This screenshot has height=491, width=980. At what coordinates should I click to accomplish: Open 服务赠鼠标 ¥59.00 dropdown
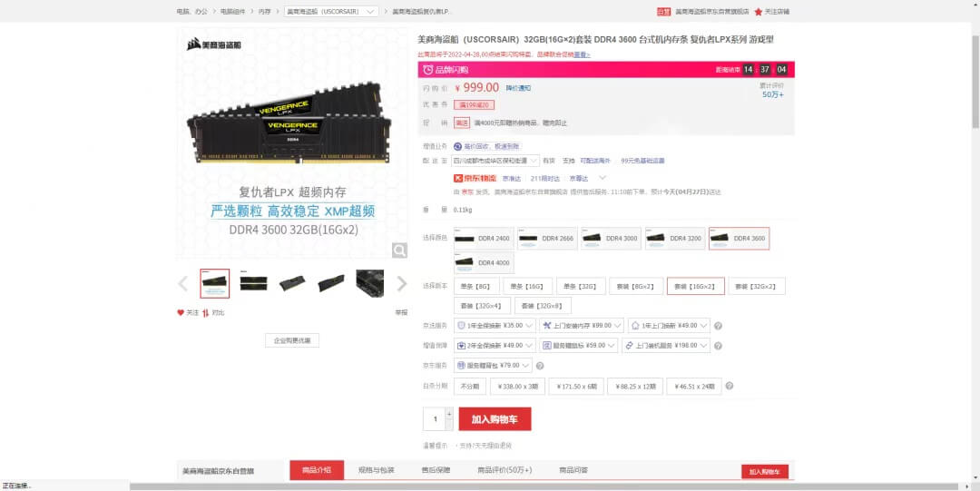(579, 346)
